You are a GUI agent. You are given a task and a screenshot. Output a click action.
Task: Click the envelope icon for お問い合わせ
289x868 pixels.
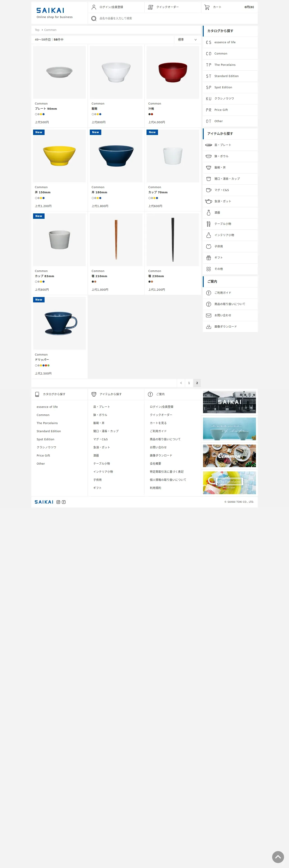click(209, 315)
